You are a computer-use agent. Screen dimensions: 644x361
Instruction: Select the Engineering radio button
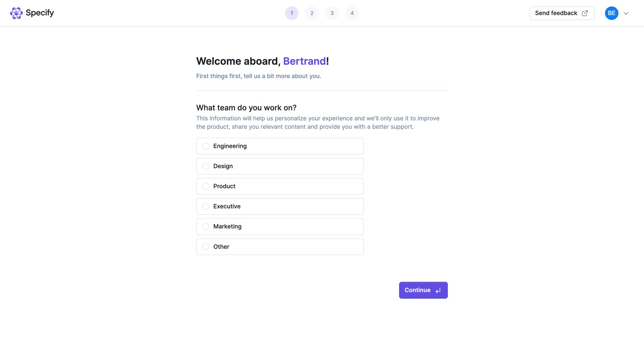point(206,146)
